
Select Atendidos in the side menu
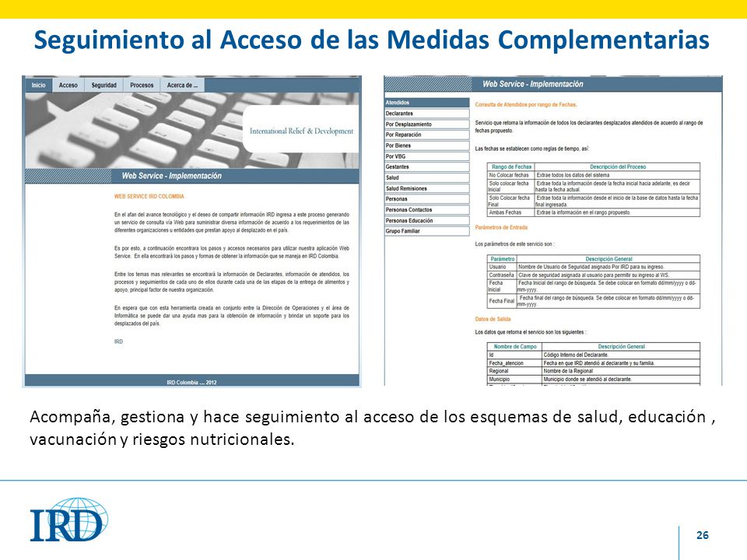point(427,103)
